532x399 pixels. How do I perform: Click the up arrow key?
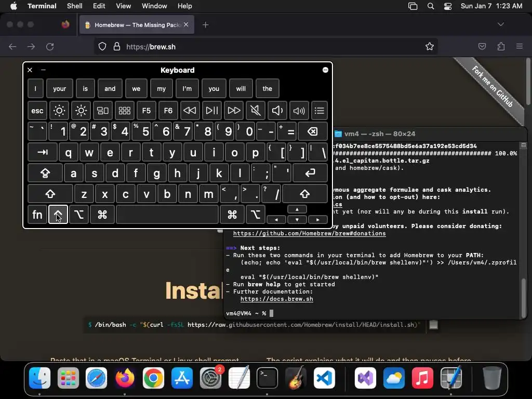point(297,209)
